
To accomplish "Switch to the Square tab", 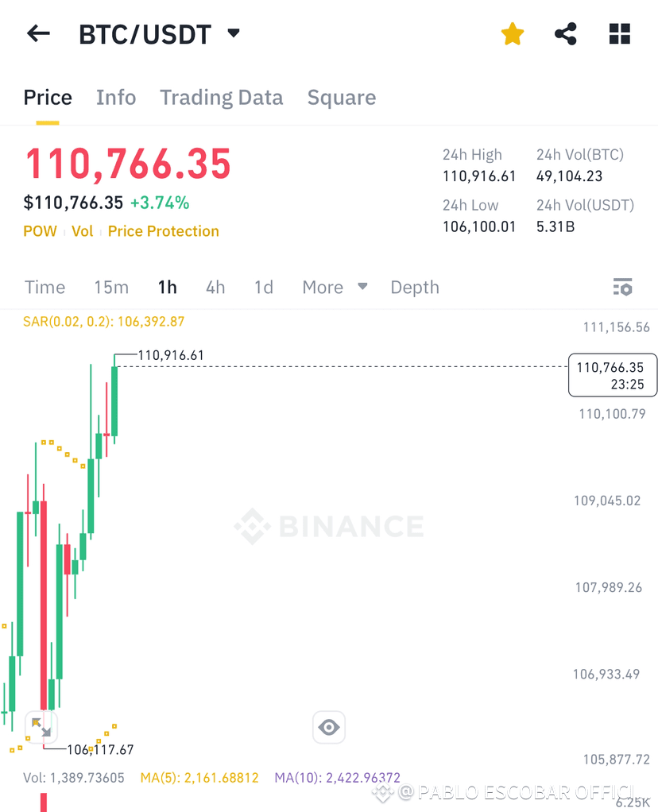I will tap(342, 98).
